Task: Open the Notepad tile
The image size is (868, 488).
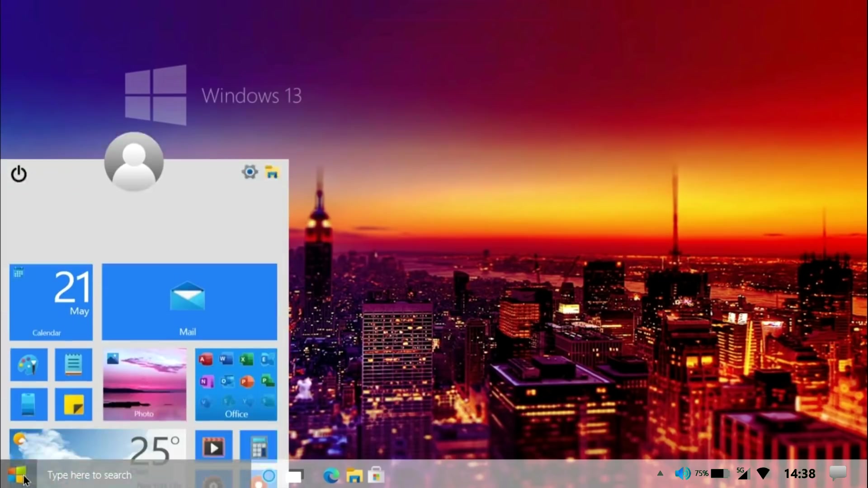Action: click(x=73, y=364)
